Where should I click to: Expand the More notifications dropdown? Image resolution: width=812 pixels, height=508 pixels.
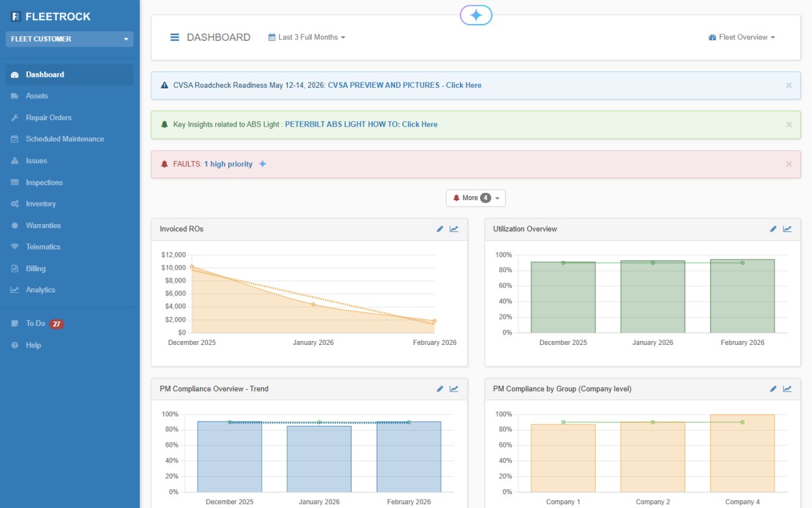click(476, 198)
